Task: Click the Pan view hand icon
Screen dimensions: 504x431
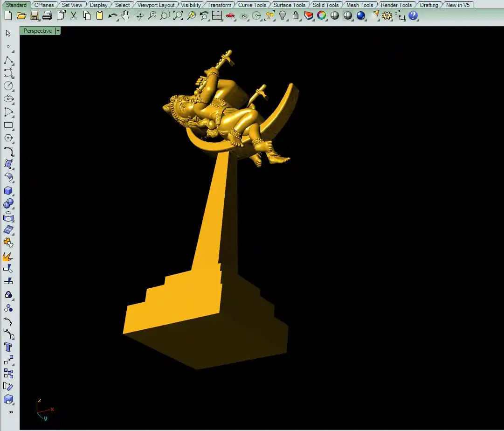Action: pyautogui.click(x=125, y=15)
